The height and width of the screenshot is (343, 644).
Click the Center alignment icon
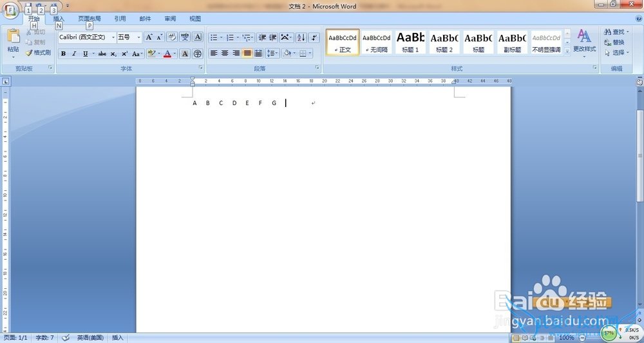pos(225,53)
